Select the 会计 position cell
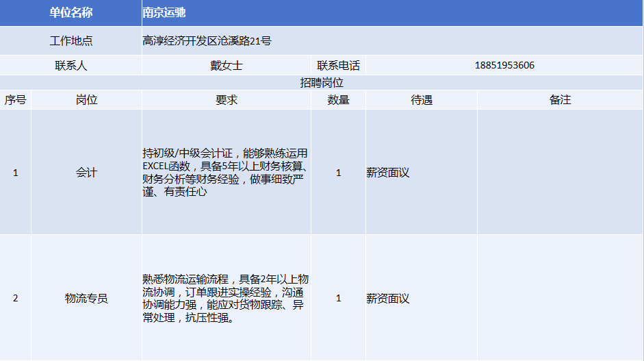Screen dimensions: 644x361 pyautogui.click(x=86, y=173)
